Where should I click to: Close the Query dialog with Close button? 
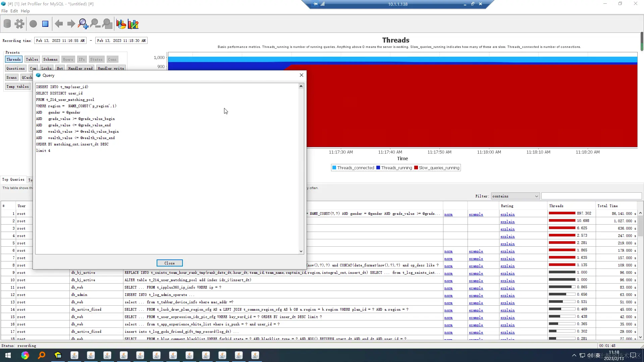tap(169, 263)
